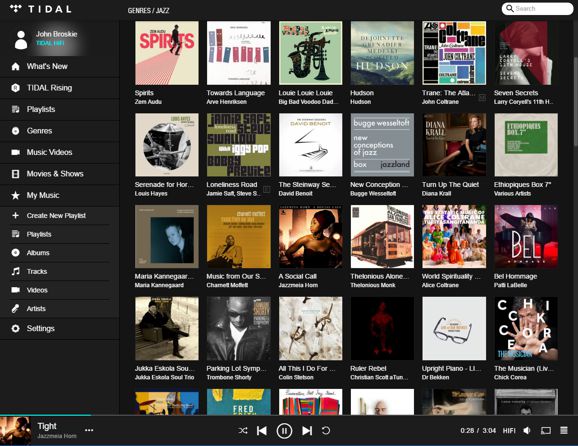Click album title Ruler Rebel

click(368, 369)
